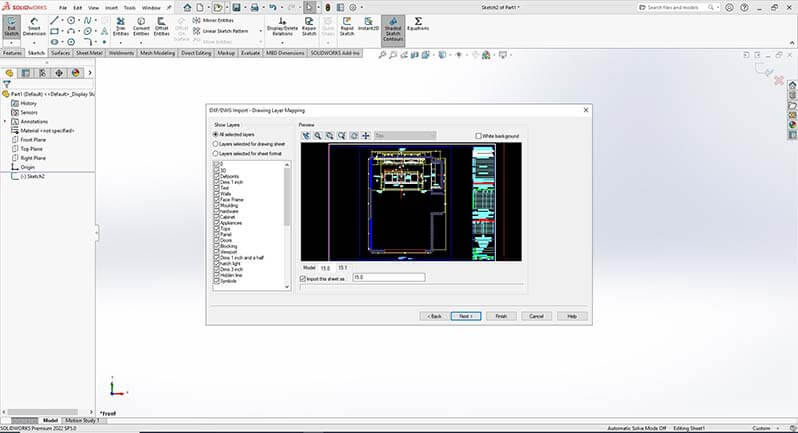Uncheck the Doors layer checkbox

point(216,240)
